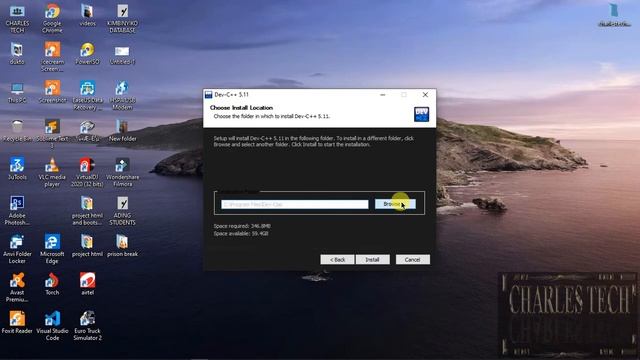Select the Sublime Text 3 shortcut
This screenshot has width=640, height=360.
coord(52,134)
